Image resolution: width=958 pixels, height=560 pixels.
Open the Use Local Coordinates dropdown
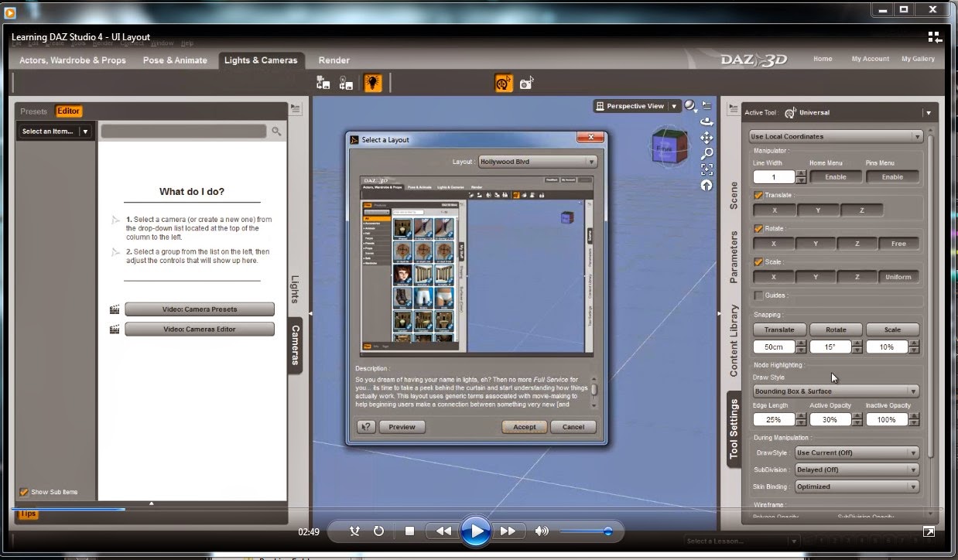(836, 136)
